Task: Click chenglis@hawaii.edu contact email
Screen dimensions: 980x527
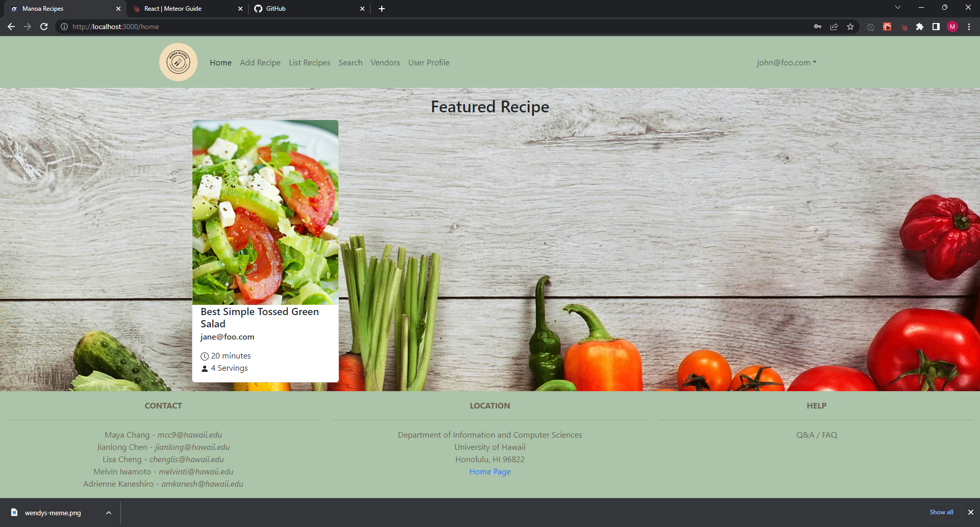Action: pyautogui.click(x=186, y=460)
